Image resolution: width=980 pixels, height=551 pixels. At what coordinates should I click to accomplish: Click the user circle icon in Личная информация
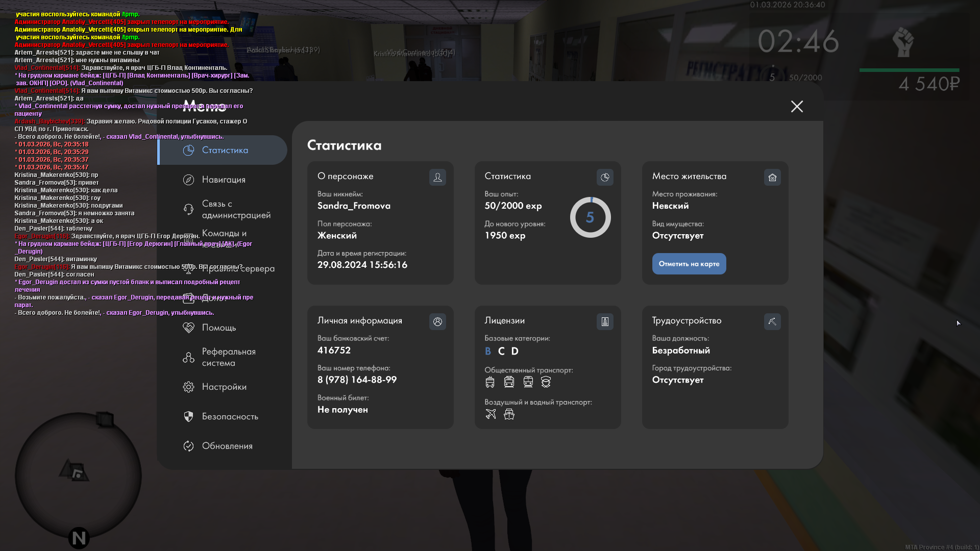click(437, 321)
